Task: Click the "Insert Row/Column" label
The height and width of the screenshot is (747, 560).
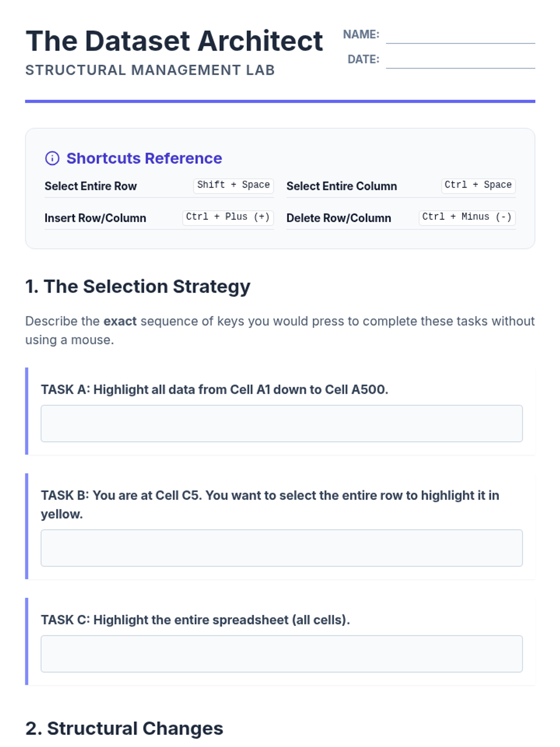Action: click(95, 218)
